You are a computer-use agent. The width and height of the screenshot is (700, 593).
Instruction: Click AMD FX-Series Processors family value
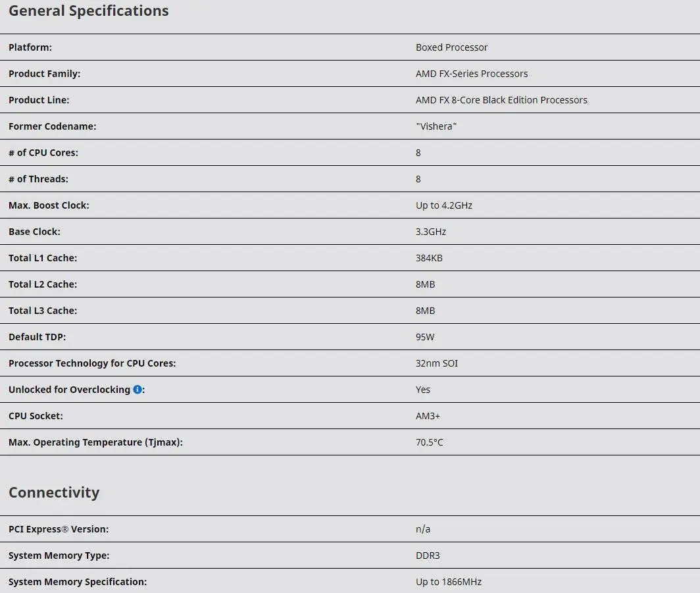472,74
